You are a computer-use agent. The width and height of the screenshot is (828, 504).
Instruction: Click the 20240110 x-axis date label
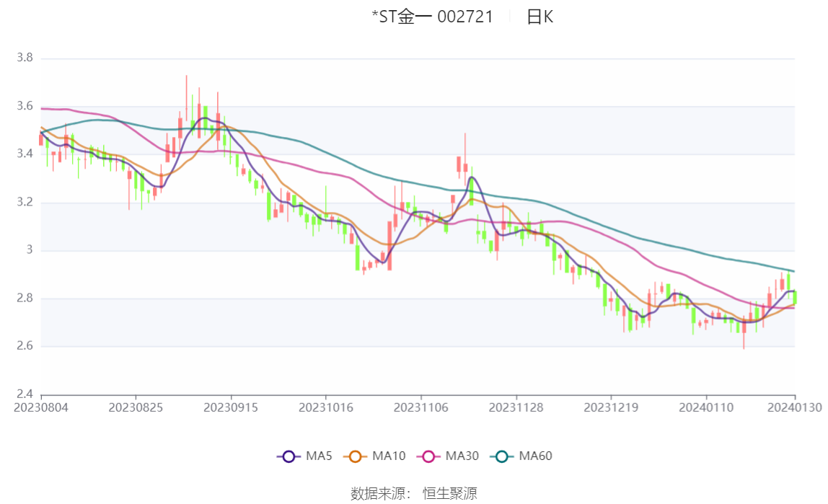(706, 407)
